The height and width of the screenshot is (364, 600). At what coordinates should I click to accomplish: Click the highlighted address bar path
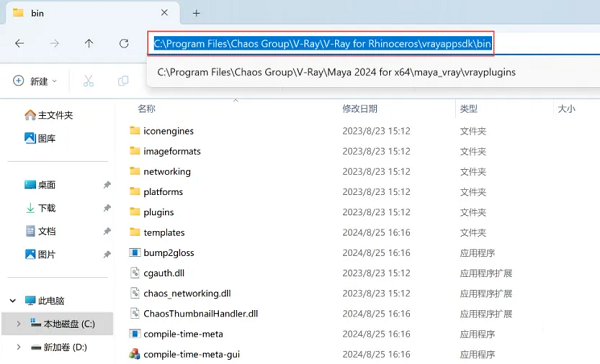click(322, 44)
